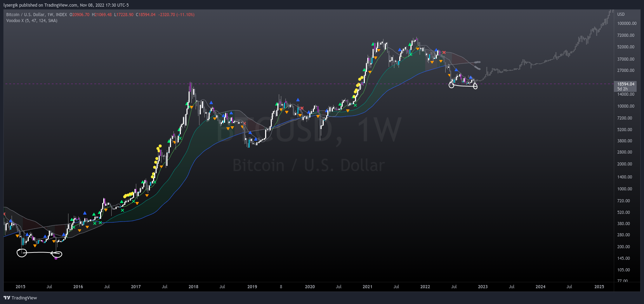Click the 27000.00 price axis label

[x=626, y=70]
